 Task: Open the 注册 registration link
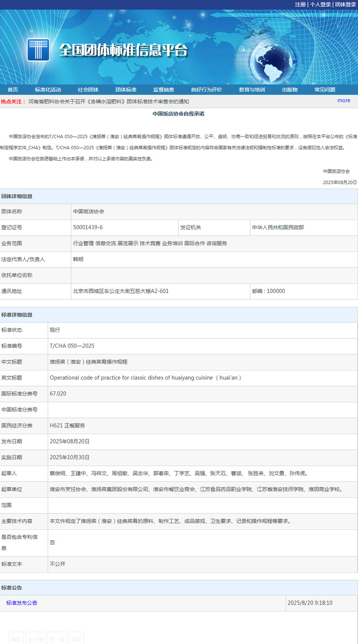[x=300, y=4]
